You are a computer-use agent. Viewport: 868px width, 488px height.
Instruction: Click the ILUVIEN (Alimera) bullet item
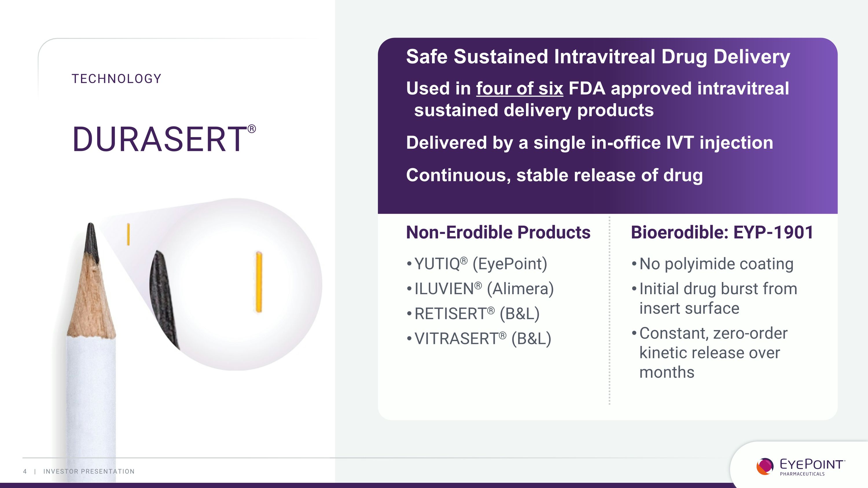[480, 289]
